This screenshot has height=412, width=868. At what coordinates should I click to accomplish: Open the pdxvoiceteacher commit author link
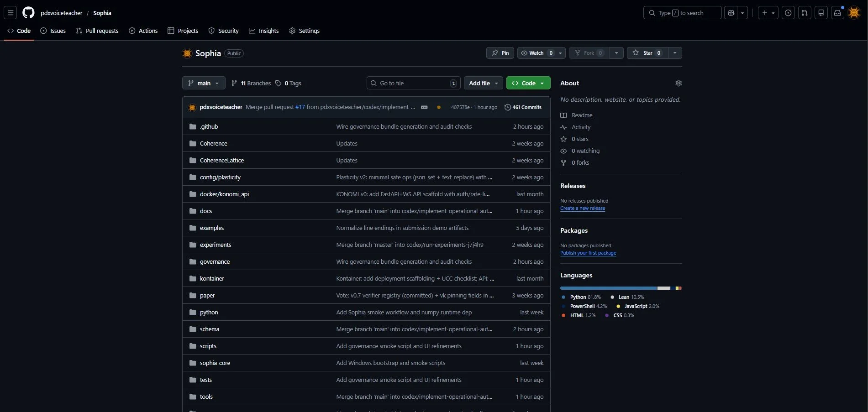[221, 107]
